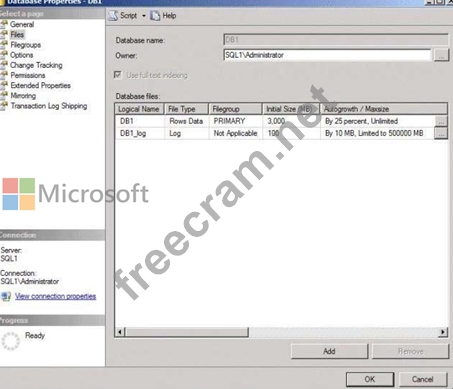This screenshot has width=453, height=389.
Task: Click View connection properties link
Action: [55, 296]
